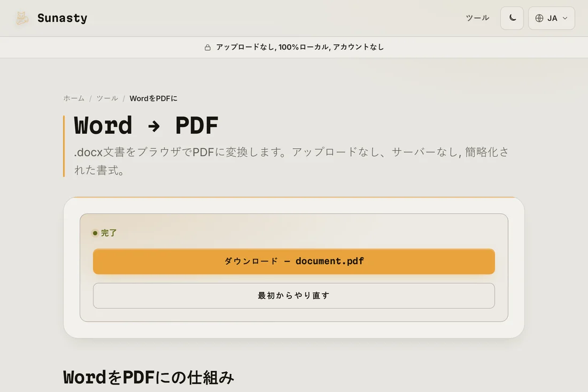Click the lock icon in privacy banner

[207, 47]
